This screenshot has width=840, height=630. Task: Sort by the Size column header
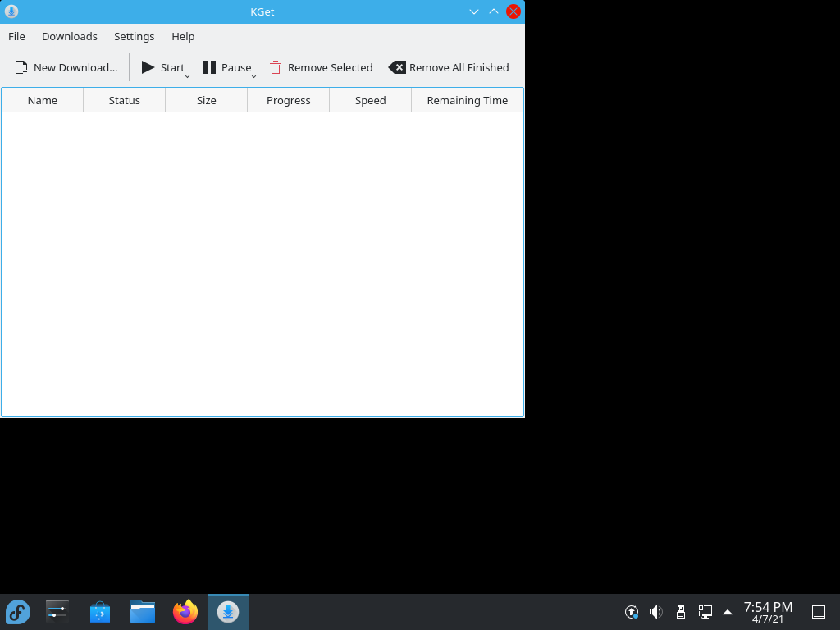tap(206, 100)
